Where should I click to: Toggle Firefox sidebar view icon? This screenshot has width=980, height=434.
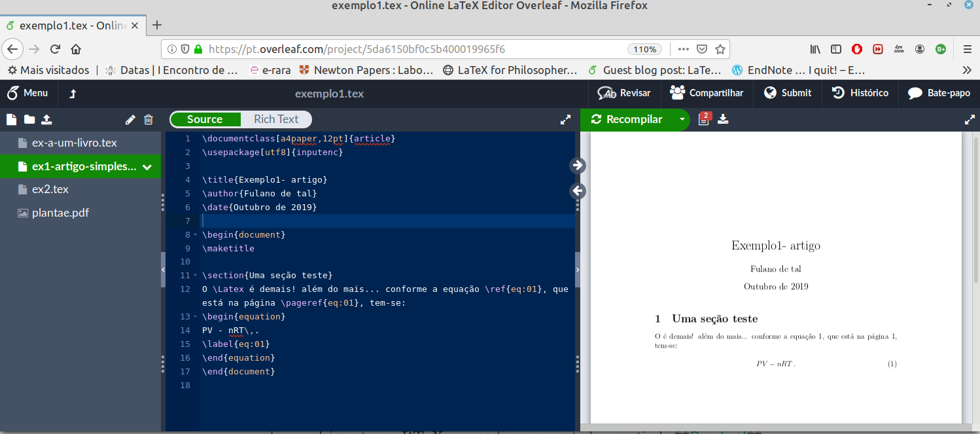click(836, 49)
